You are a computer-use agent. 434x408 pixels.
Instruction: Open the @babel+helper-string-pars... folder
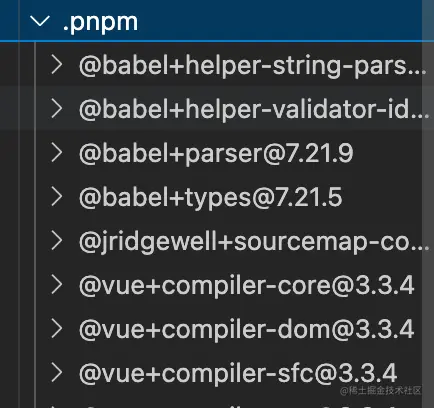pyautogui.click(x=253, y=66)
